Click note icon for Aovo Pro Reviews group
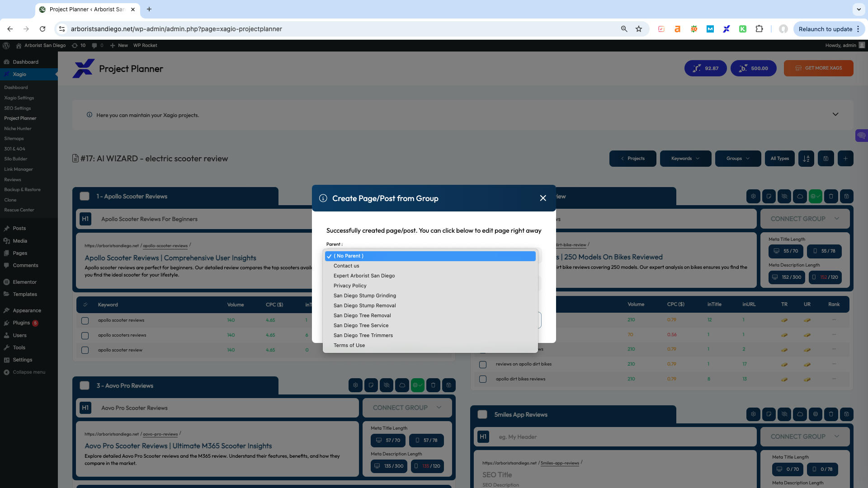 pyautogui.click(x=371, y=385)
